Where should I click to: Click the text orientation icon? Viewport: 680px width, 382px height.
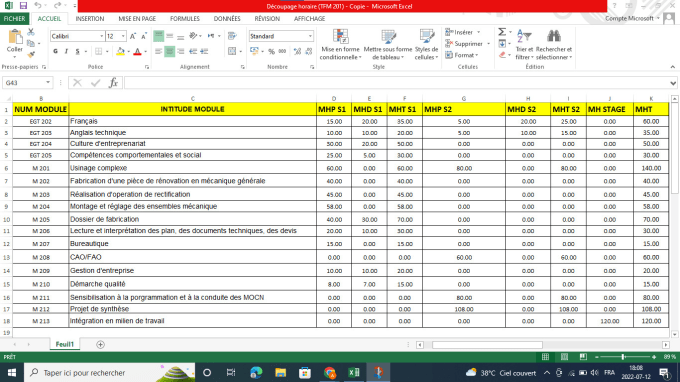pos(193,36)
